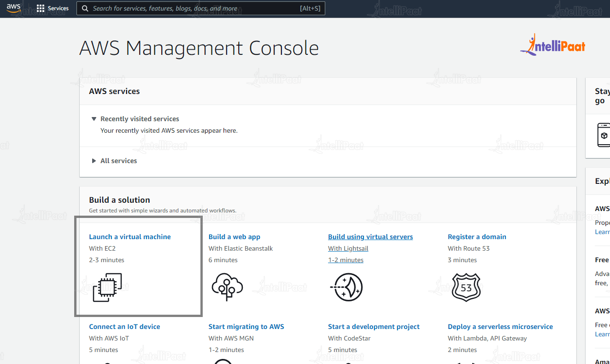This screenshot has width=610, height=364.
Task: Click Register a domain with Route 53
Action: tap(477, 236)
